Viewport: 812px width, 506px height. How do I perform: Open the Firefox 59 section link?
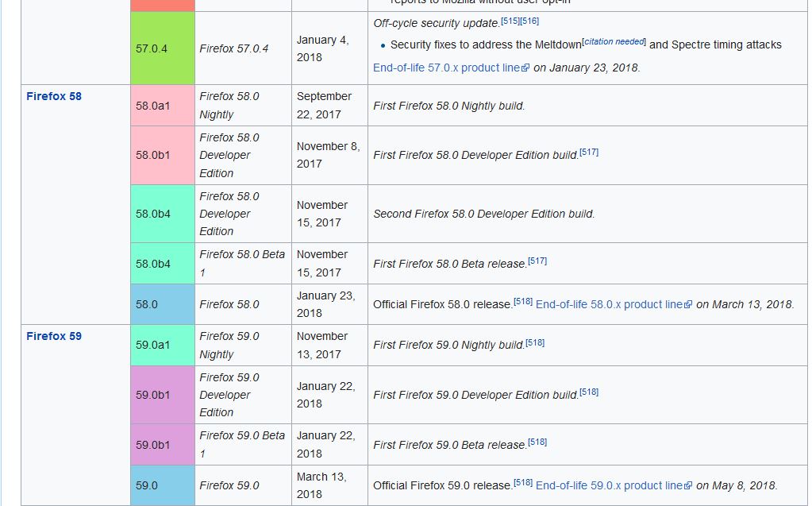54,337
